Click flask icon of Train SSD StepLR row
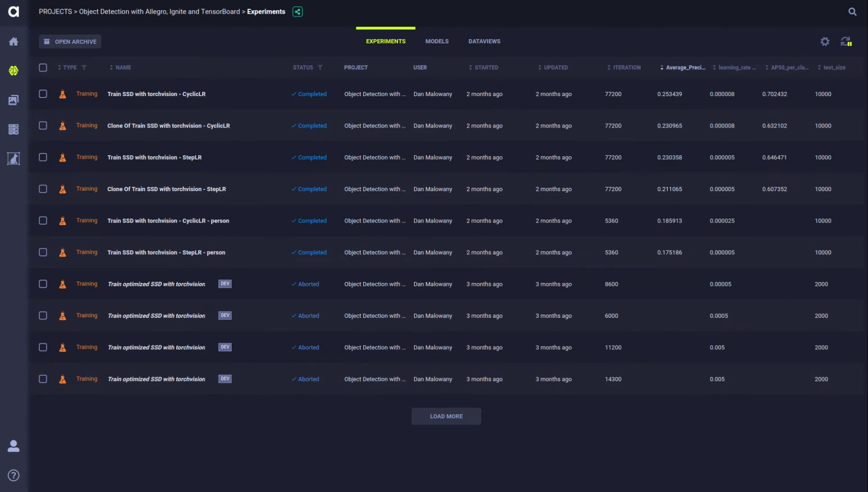The height and width of the screenshot is (492, 868). [x=62, y=158]
